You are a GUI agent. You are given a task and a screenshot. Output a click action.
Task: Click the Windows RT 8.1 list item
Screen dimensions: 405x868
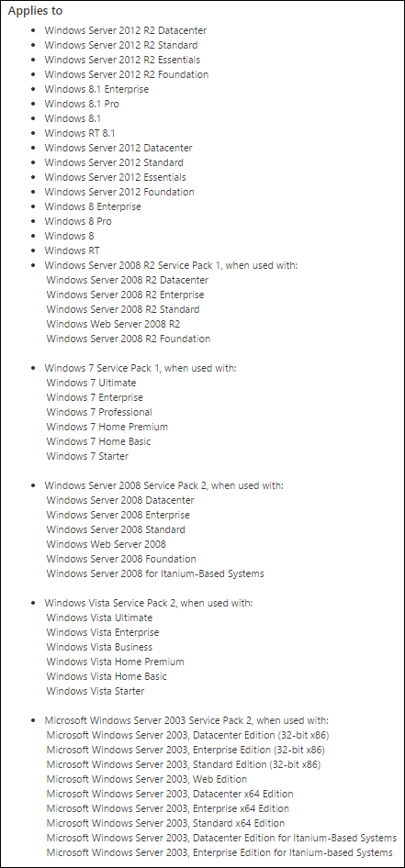(x=80, y=133)
